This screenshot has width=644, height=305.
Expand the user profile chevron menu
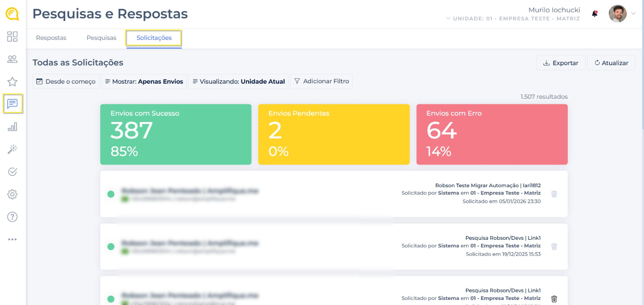(633, 14)
